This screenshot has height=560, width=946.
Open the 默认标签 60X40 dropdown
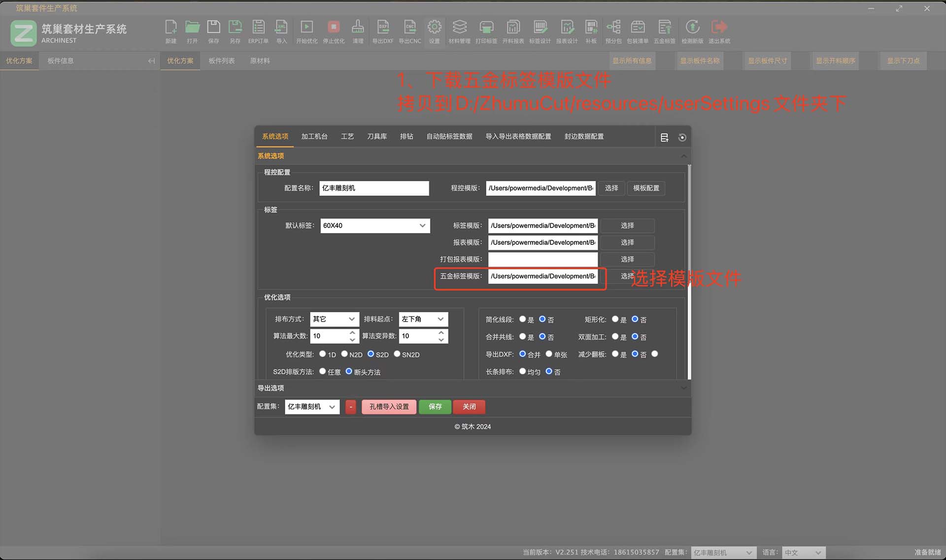click(x=375, y=226)
